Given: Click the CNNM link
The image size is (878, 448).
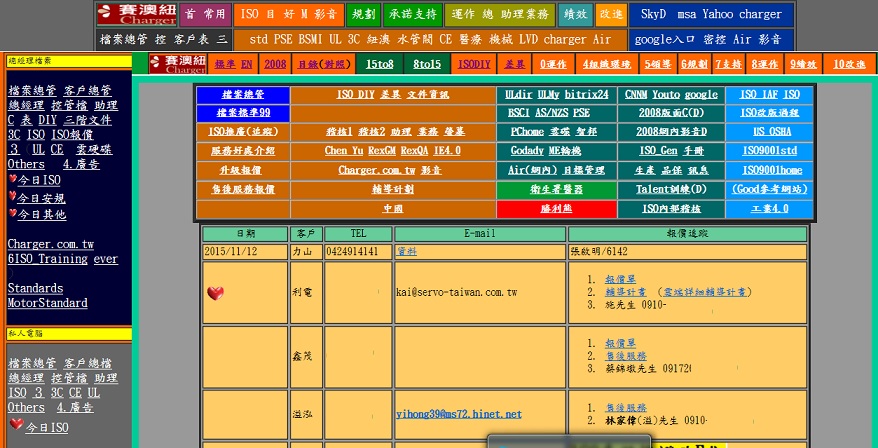Looking at the screenshot, I should (x=637, y=95).
